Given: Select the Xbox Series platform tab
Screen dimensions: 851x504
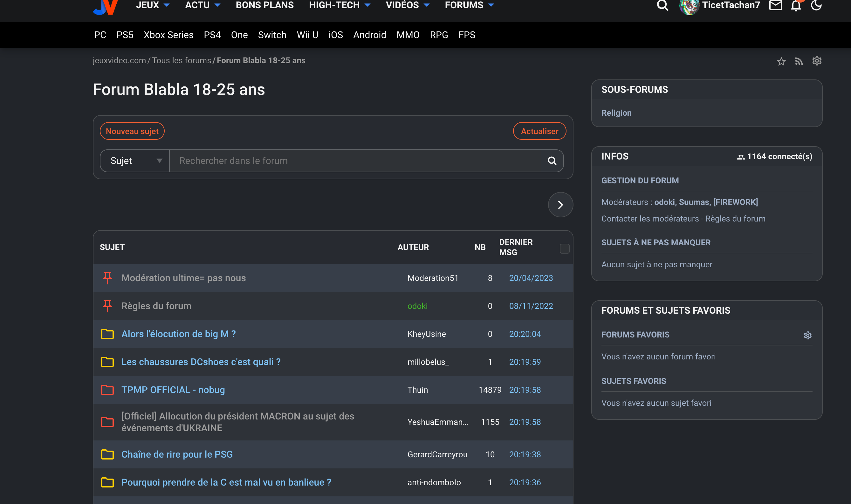Looking at the screenshot, I should click(168, 35).
